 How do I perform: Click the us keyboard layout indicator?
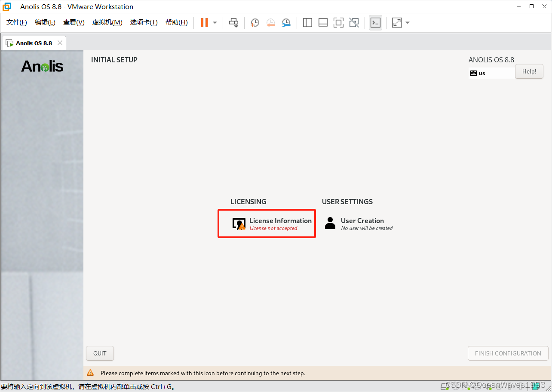coord(492,73)
